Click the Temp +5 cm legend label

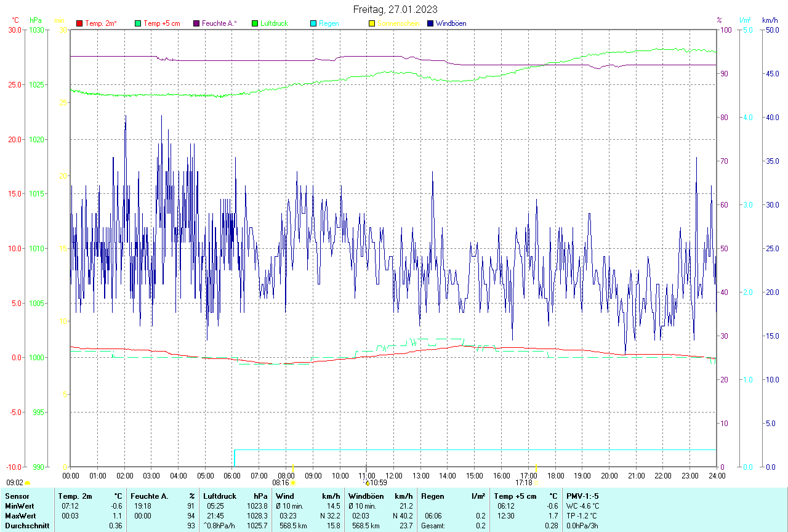pyautogui.click(x=162, y=23)
